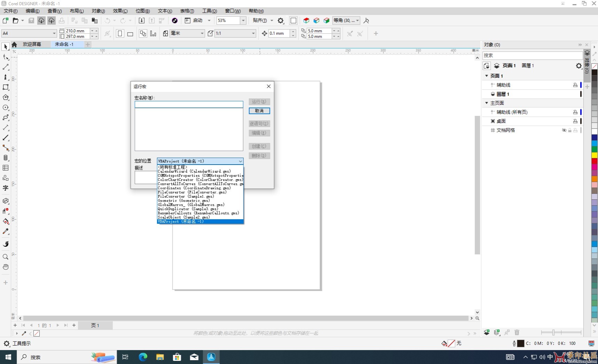
Task: Choose GlobalMacros_ in location list
Action: [200, 205]
